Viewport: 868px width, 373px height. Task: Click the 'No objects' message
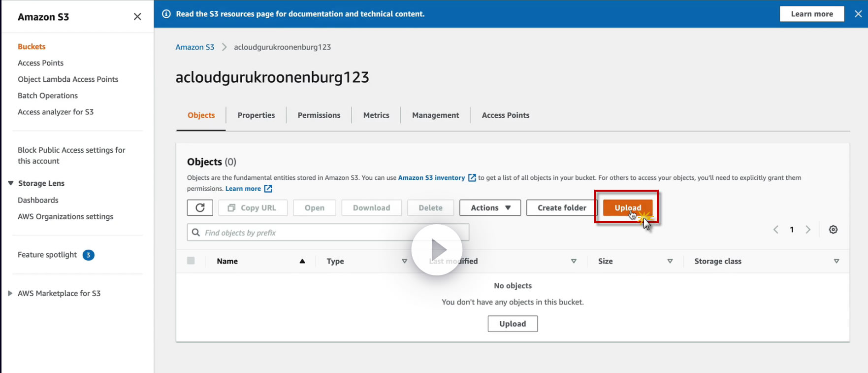(x=513, y=286)
